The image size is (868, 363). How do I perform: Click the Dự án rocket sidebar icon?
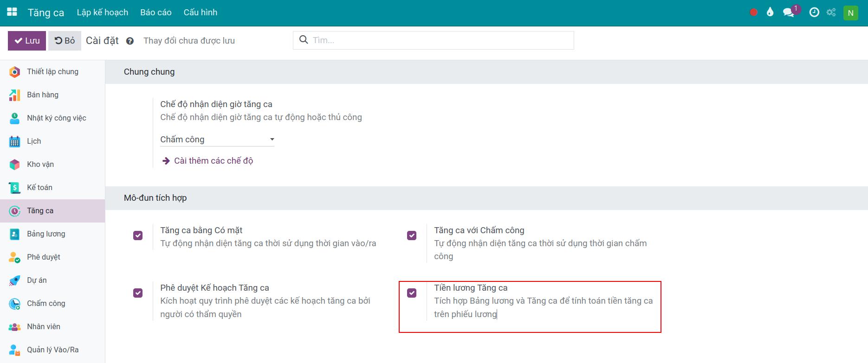[15, 280]
